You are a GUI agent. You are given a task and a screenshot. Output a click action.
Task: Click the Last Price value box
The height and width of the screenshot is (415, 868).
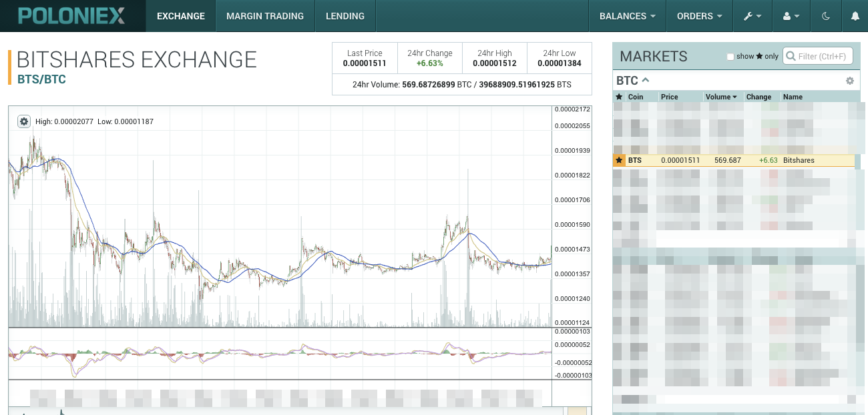click(365, 58)
